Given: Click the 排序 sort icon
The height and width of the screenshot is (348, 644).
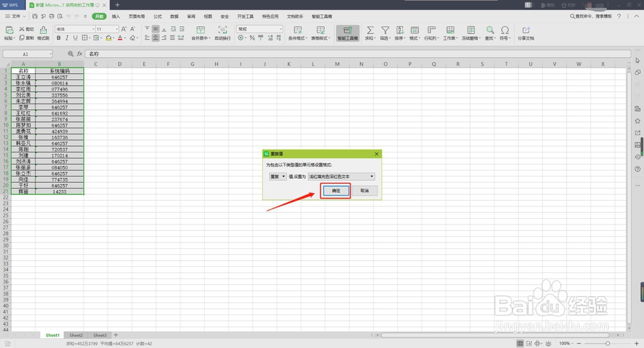Looking at the screenshot, I should [x=400, y=30].
